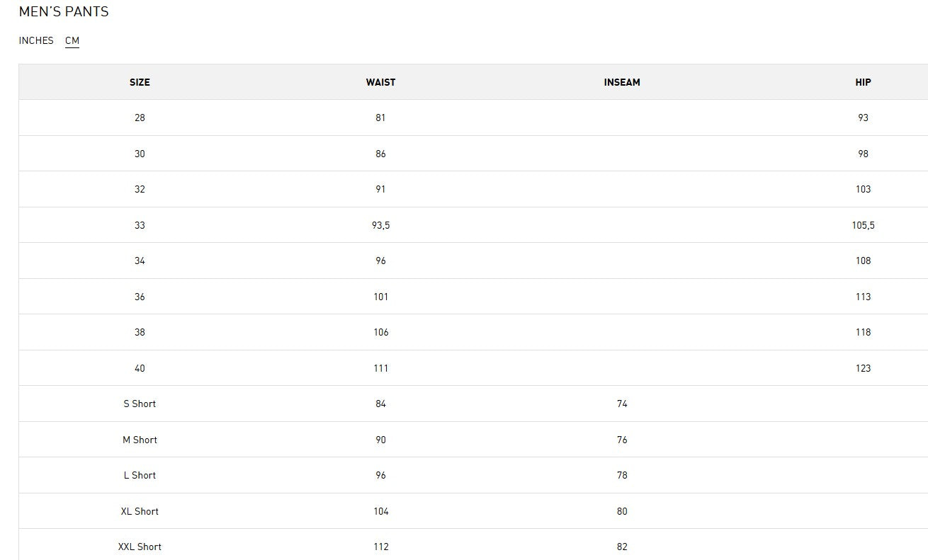
Task: Click inseam value 82
Action: pyautogui.click(x=622, y=547)
